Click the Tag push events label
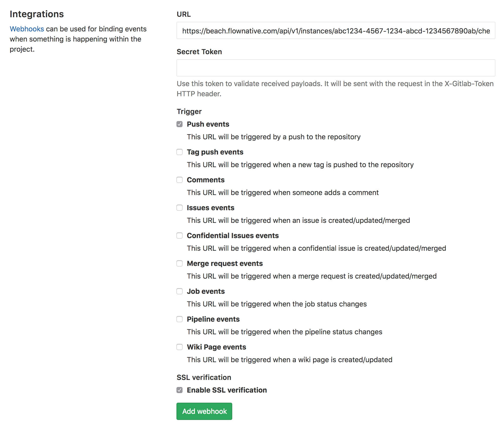The image size is (504, 426). tap(215, 152)
